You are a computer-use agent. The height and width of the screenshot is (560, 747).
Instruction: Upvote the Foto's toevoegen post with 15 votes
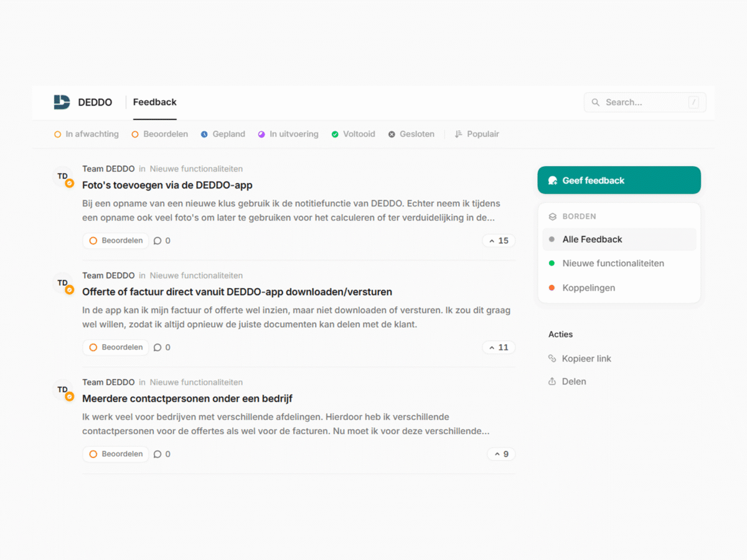pyautogui.click(x=499, y=241)
